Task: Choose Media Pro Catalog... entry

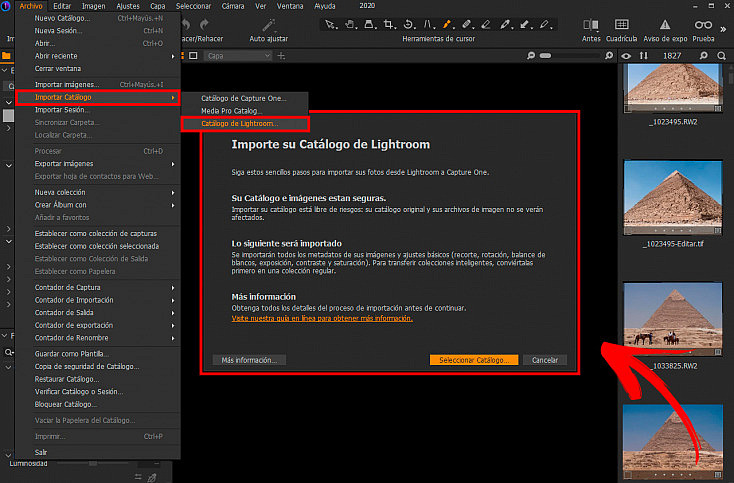Action: click(x=245, y=111)
